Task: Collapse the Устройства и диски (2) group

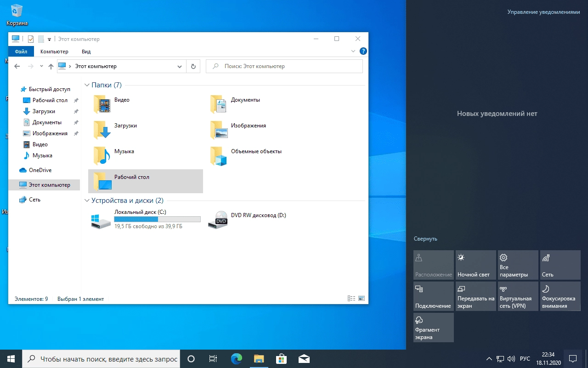Action: tap(87, 201)
